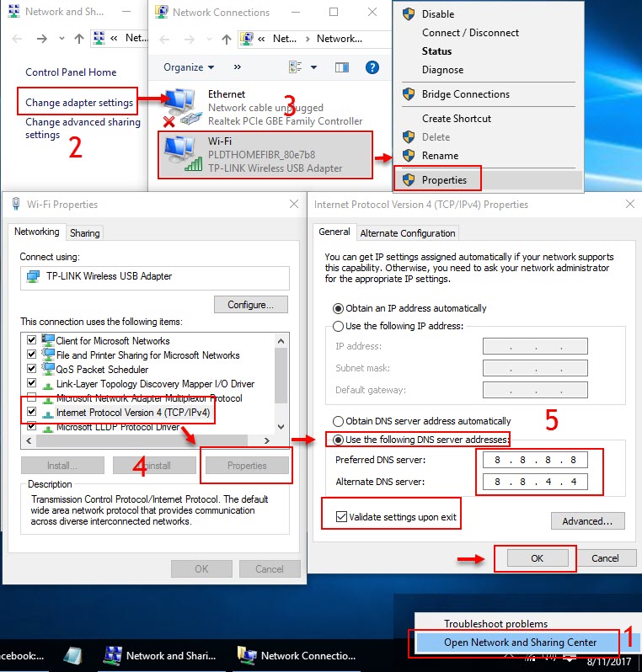Open the view options dropdown arrow
Screen dimensions: 642x672
pyautogui.click(x=314, y=67)
